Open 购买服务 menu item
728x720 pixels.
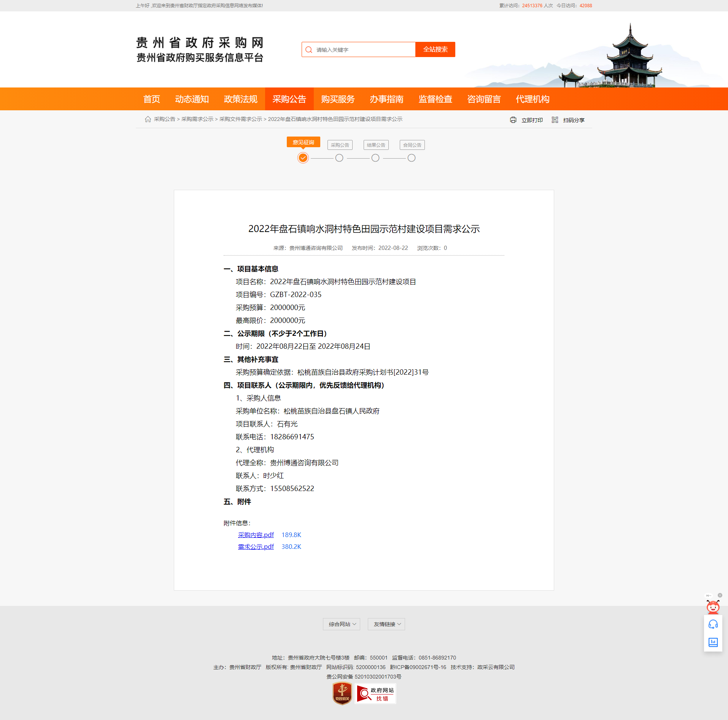pyautogui.click(x=338, y=99)
